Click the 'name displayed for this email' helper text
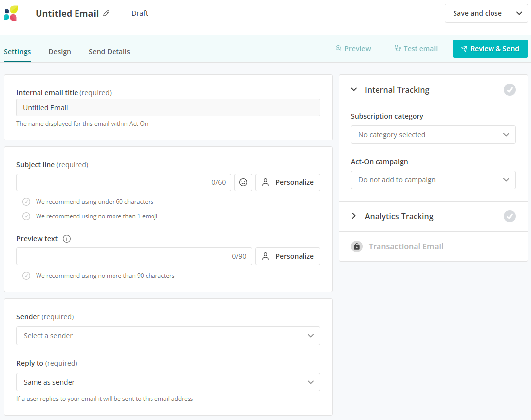 click(82, 124)
